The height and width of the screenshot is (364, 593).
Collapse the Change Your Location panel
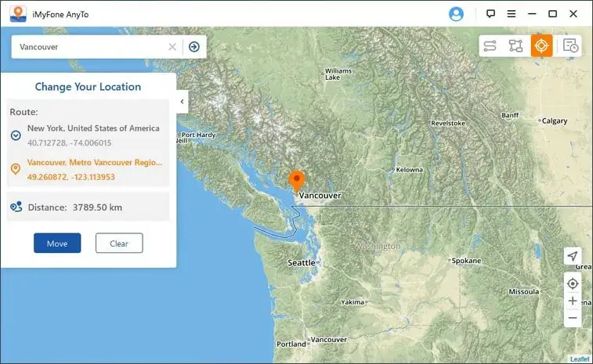coord(183,102)
